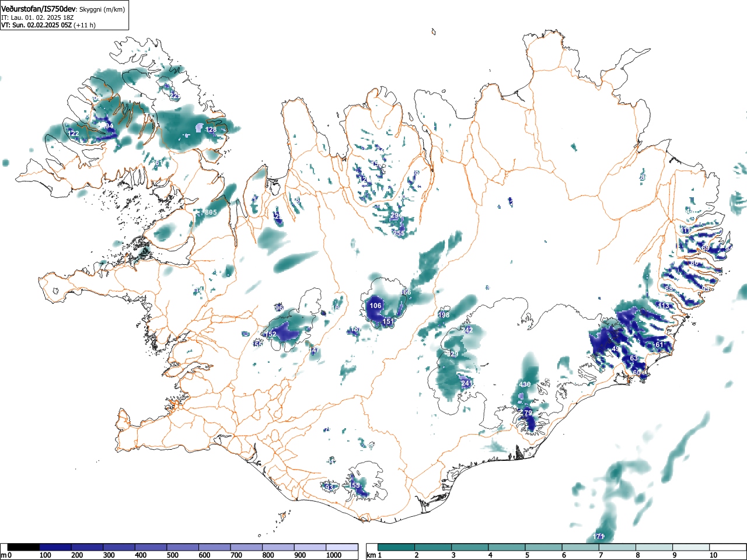The height and width of the screenshot is (560, 747).
Task: Click the 96 visibility value on map
Action: [279, 308]
